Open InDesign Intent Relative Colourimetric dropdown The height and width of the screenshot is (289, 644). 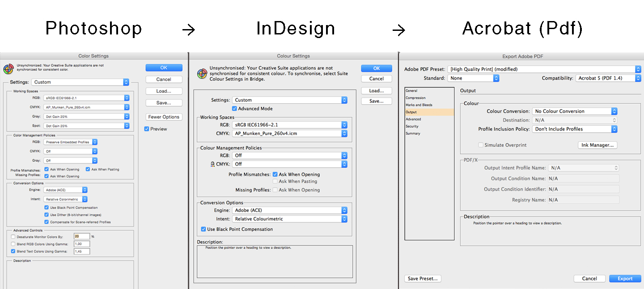pos(290,219)
